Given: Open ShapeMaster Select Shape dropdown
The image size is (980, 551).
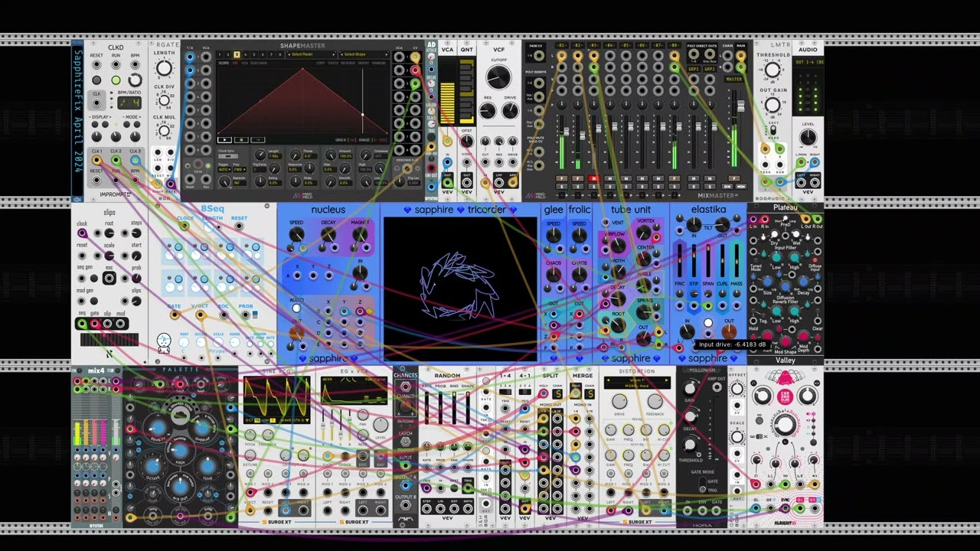Looking at the screenshot, I should (364, 54).
